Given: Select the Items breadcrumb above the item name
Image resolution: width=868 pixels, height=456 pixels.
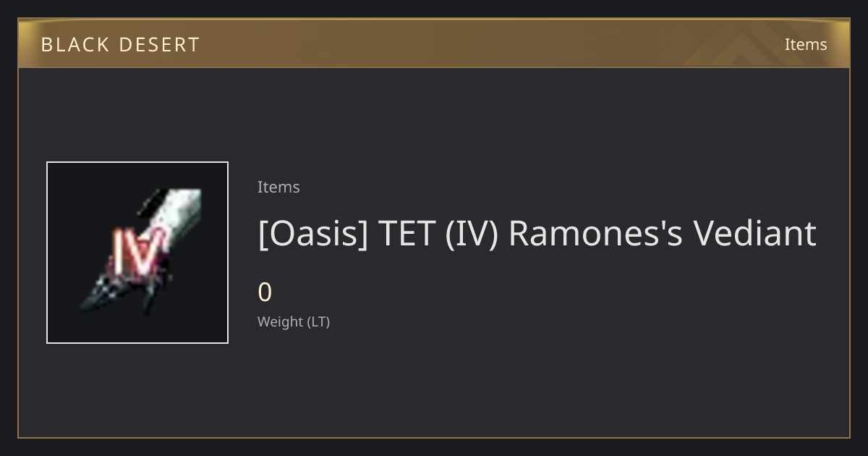Looking at the screenshot, I should click(278, 187).
